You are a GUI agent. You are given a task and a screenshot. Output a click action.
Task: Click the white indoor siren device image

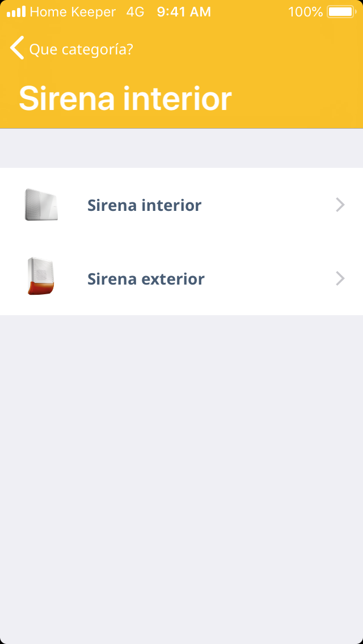[41, 205]
